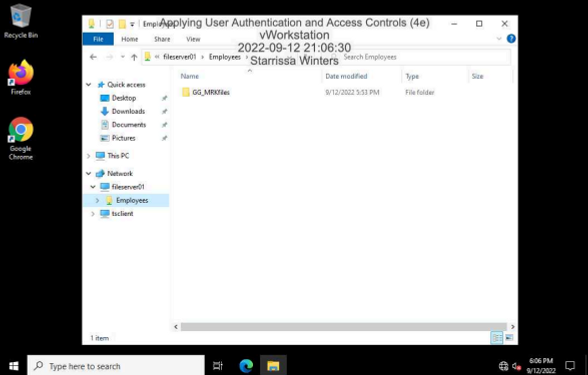Select Network in the navigation pane
The image size is (588, 375).
120,173
